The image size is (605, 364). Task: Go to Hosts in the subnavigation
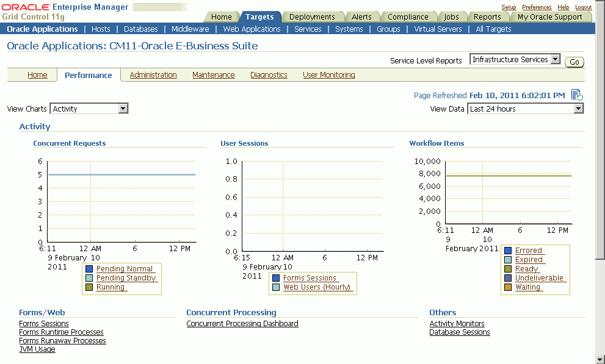click(x=101, y=29)
